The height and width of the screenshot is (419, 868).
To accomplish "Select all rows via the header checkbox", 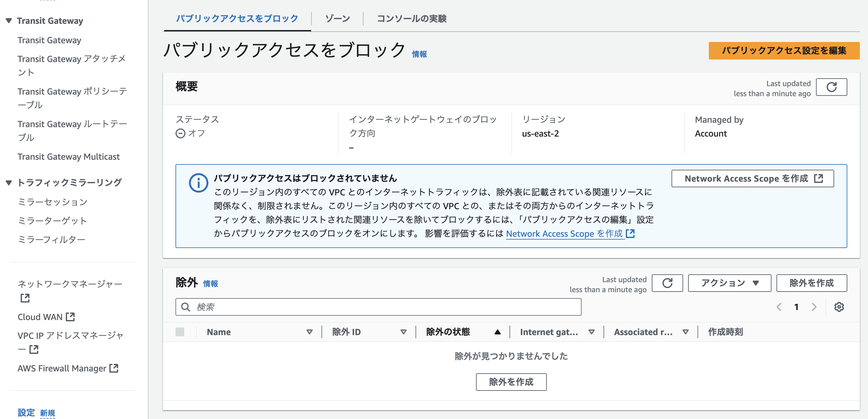I will pos(180,332).
